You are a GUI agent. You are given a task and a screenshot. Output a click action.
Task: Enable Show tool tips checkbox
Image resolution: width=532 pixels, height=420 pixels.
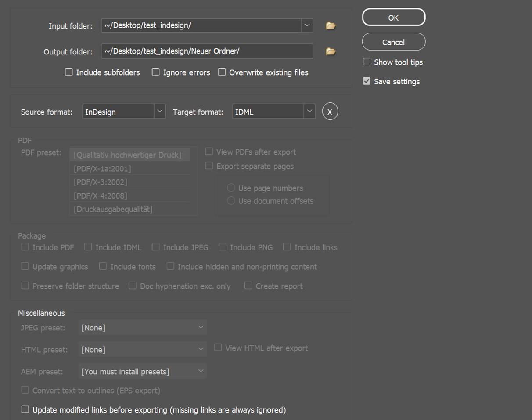(x=367, y=62)
